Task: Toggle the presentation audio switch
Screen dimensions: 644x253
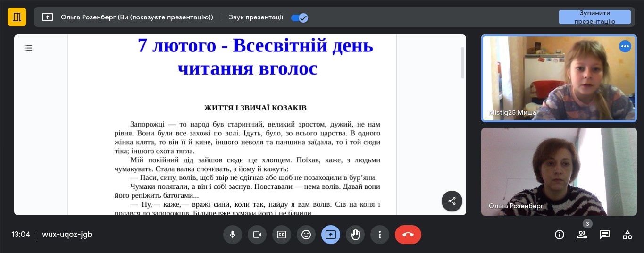Action: click(x=300, y=17)
